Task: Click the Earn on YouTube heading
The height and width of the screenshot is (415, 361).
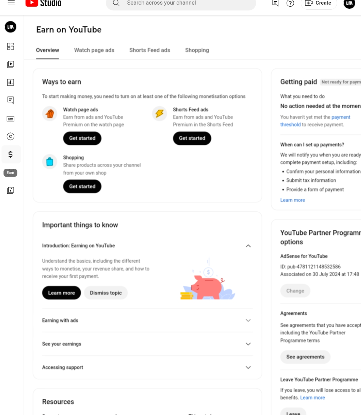Action: click(x=69, y=30)
